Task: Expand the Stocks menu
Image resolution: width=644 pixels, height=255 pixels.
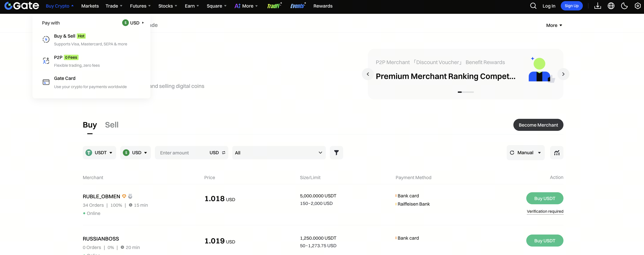Action: [x=168, y=6]
